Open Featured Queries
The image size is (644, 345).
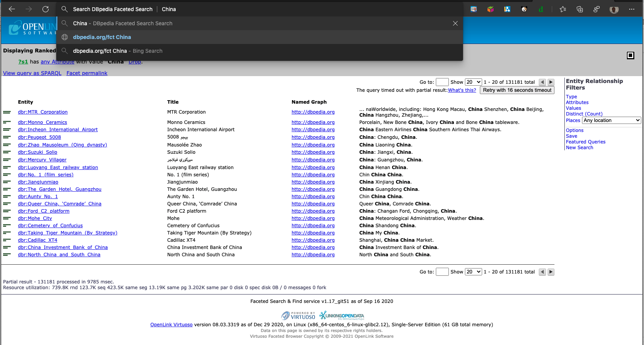coord(585,142)
